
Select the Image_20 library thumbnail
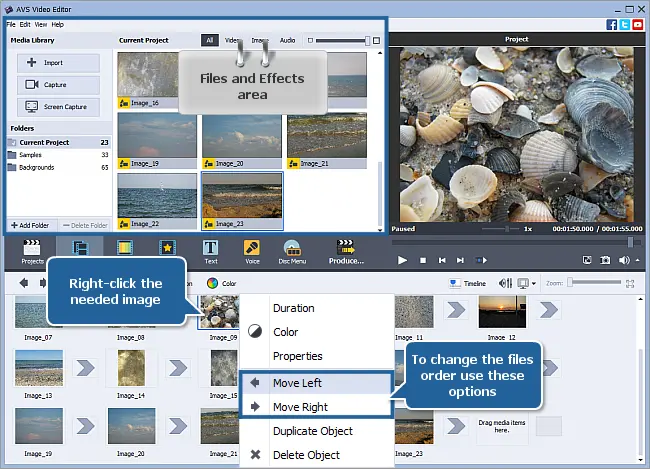[242, 141]
